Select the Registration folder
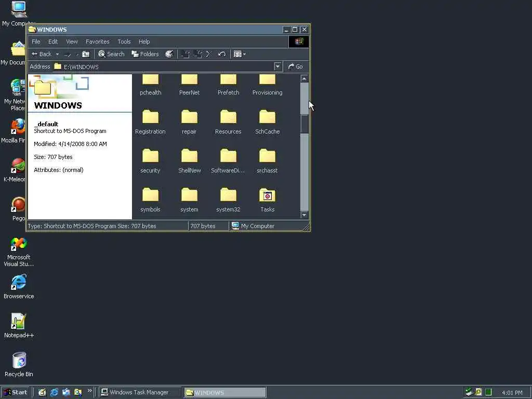The height and width of the screenshot is (399, 532). tap(150, 122)
